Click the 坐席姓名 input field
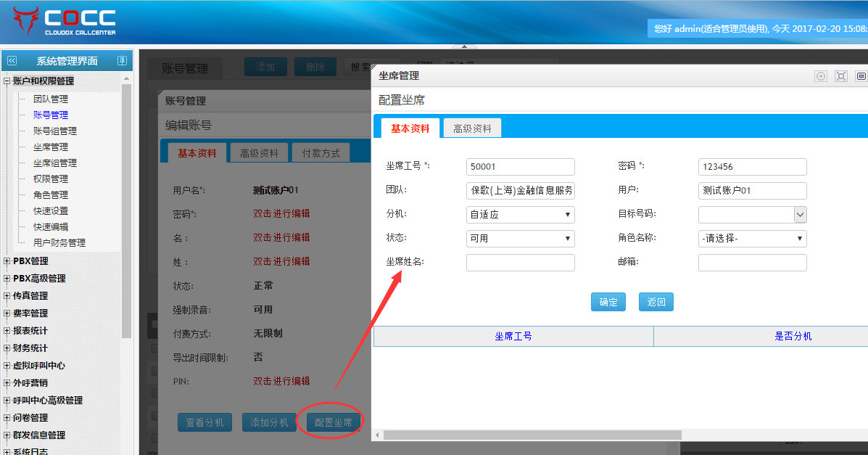868x455 pixels. pyautogui.click(x=520, y=263)
